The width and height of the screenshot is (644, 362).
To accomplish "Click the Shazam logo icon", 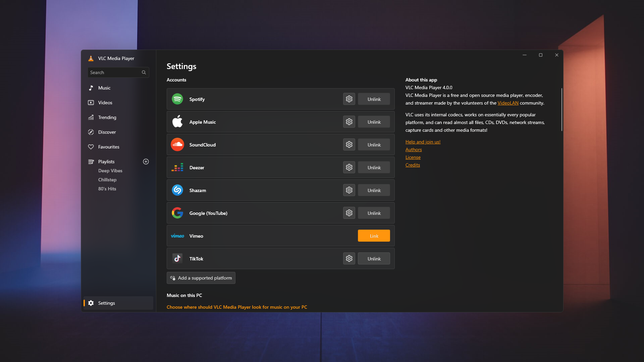I will click(177, 190).
